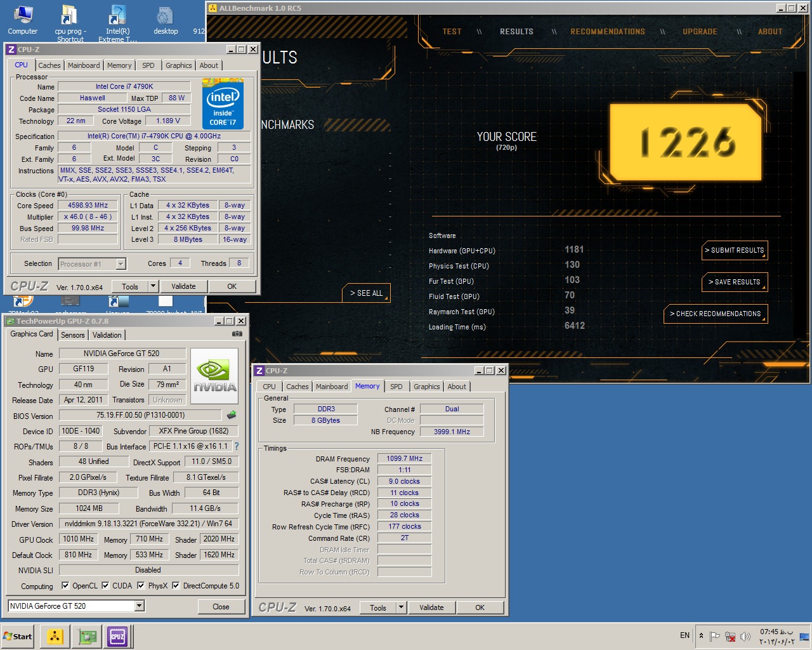Open the Tools dropdown arrow in CPU window
The image size is (812, 650).
click(x=153, y=286)
